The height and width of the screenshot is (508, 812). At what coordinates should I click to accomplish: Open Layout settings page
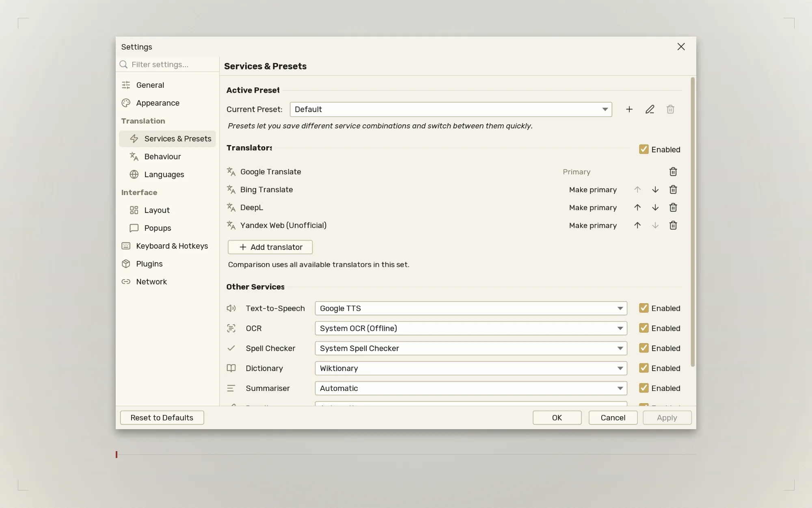(x=167, y=210)
